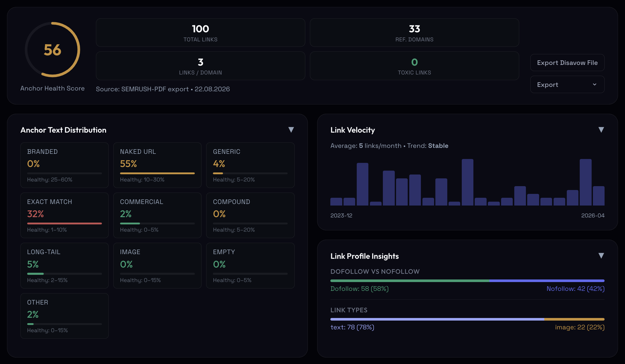Open the Compound anchor card

pos(250,215)
